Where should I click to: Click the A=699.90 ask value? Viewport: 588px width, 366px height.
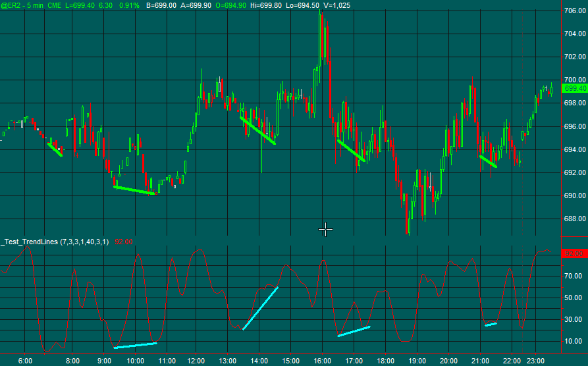196,5
